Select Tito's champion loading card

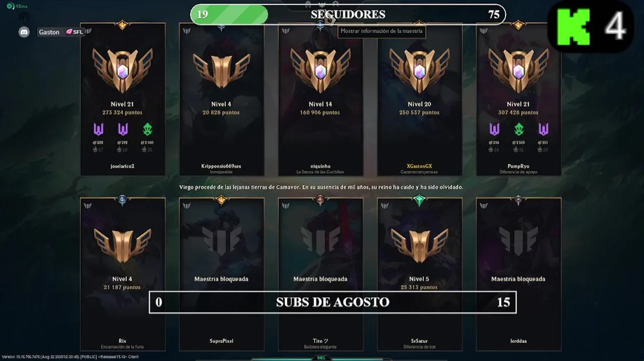coord(320,274)
